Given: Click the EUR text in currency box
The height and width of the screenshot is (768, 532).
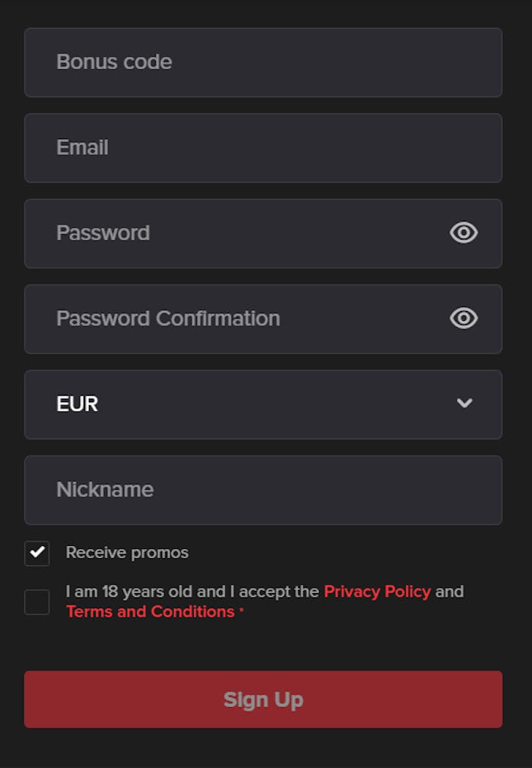Looking at the screenshot, I should click(78, 404).
